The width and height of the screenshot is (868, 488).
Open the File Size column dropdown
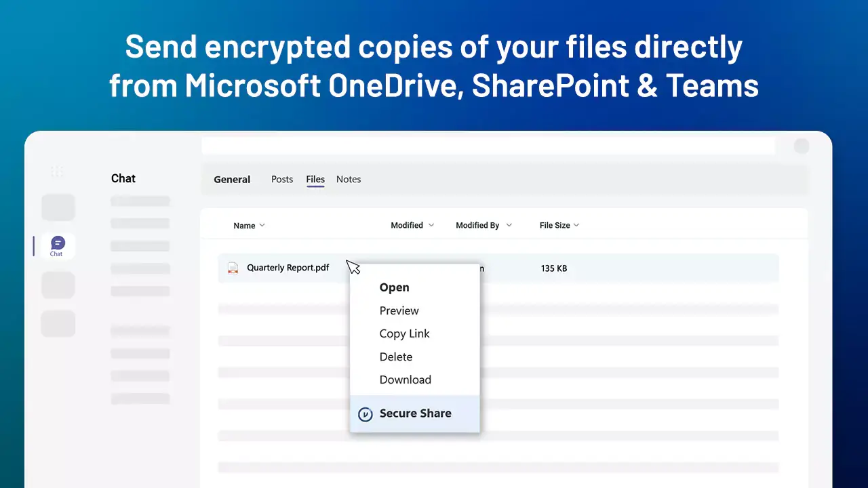tap(576, 226)
